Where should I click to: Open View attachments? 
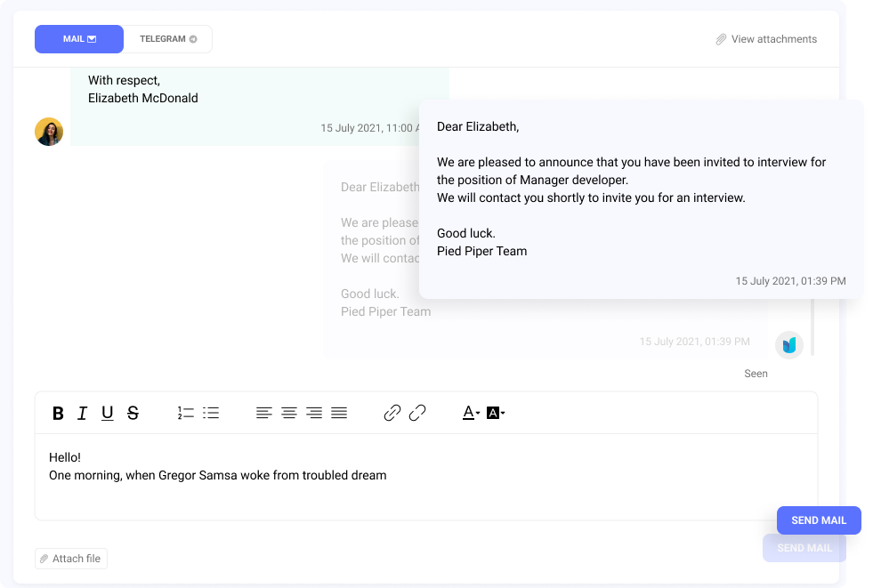765,38
